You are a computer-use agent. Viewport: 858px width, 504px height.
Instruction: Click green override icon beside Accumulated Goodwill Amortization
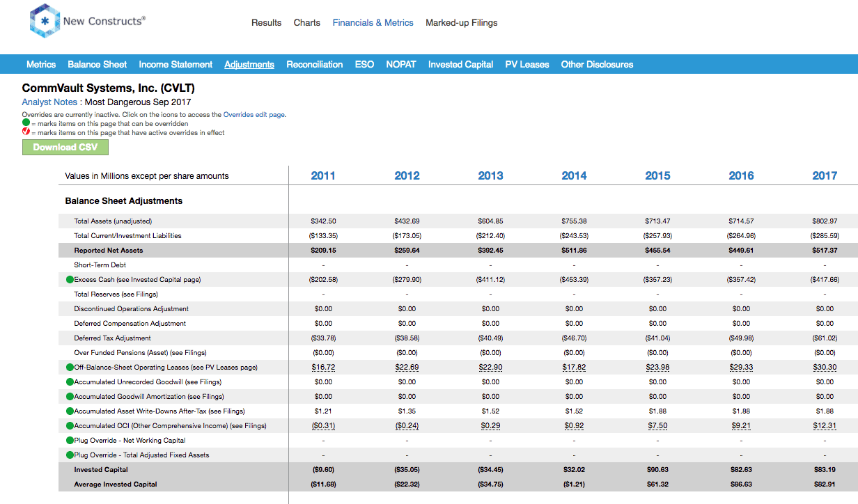tap(70, 397)
